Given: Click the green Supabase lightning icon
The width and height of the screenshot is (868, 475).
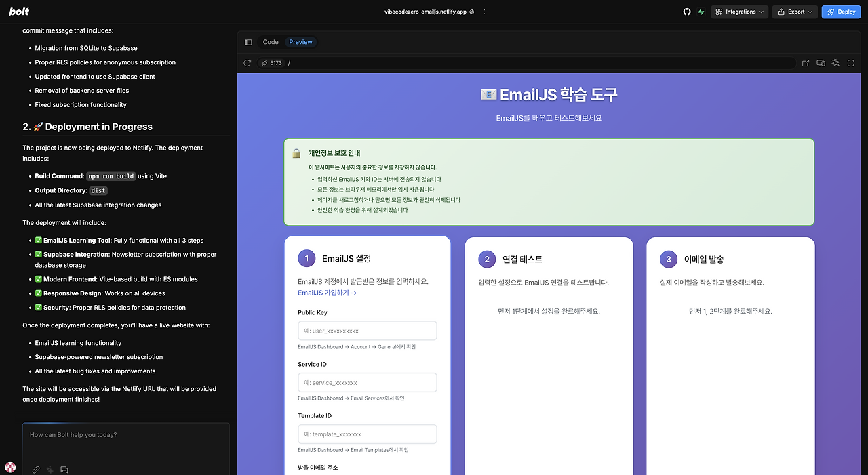Looking at the screenshot, I should point(701,12).
